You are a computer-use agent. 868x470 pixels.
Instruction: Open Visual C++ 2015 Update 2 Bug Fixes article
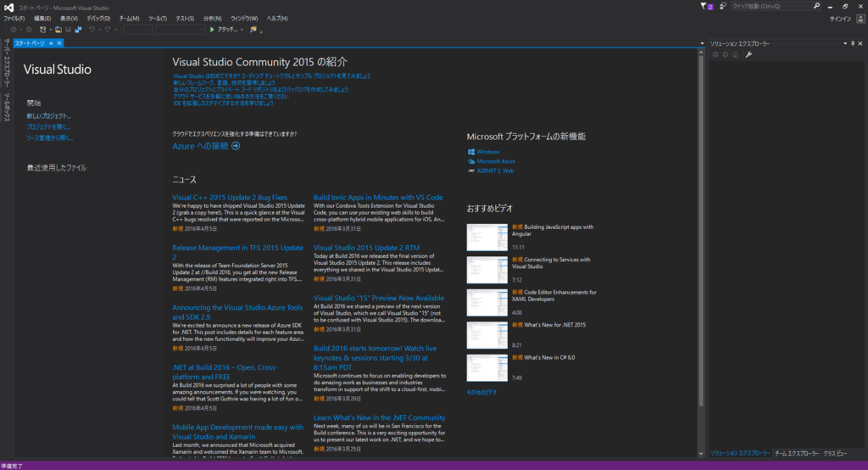coord(230,198)
